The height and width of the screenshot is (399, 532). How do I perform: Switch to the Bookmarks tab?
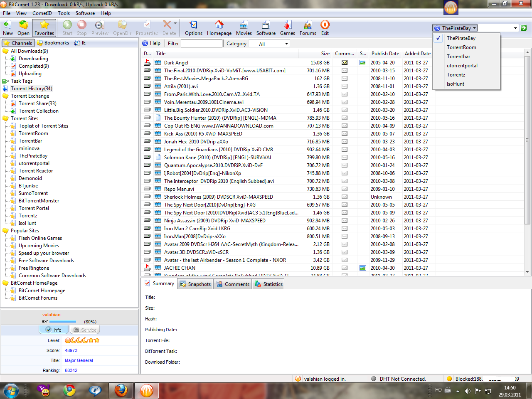tap(53, 43)
